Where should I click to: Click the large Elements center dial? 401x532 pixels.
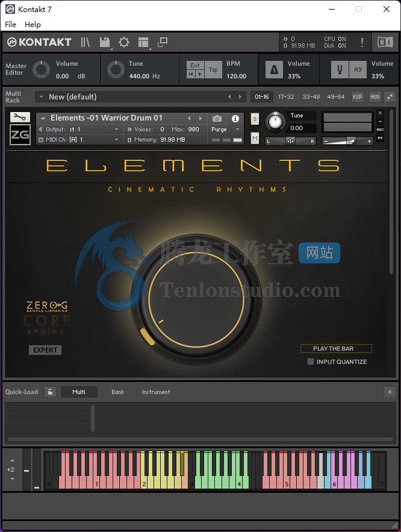click(197, 299)
